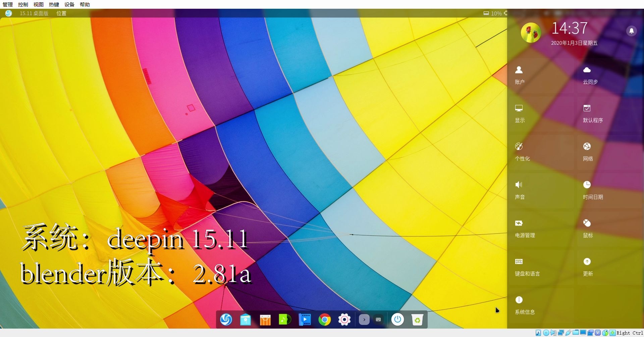Viewport: 644px width, 337px height.
Task: Open the 视图 menu
Action: (38, 4)
